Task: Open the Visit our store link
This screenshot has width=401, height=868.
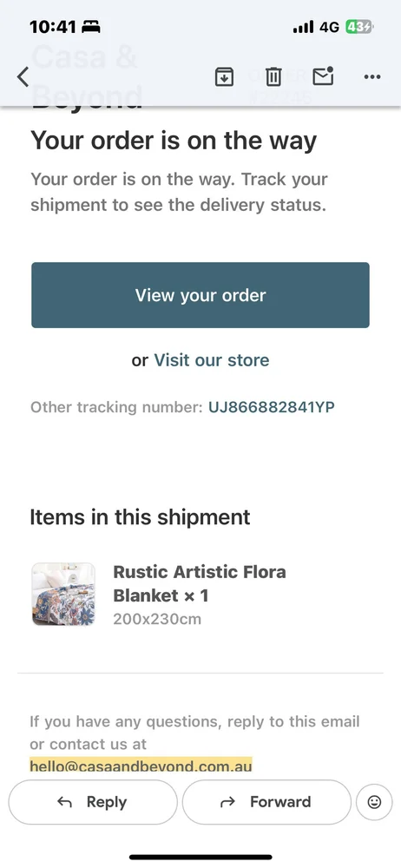Action: 212,360
